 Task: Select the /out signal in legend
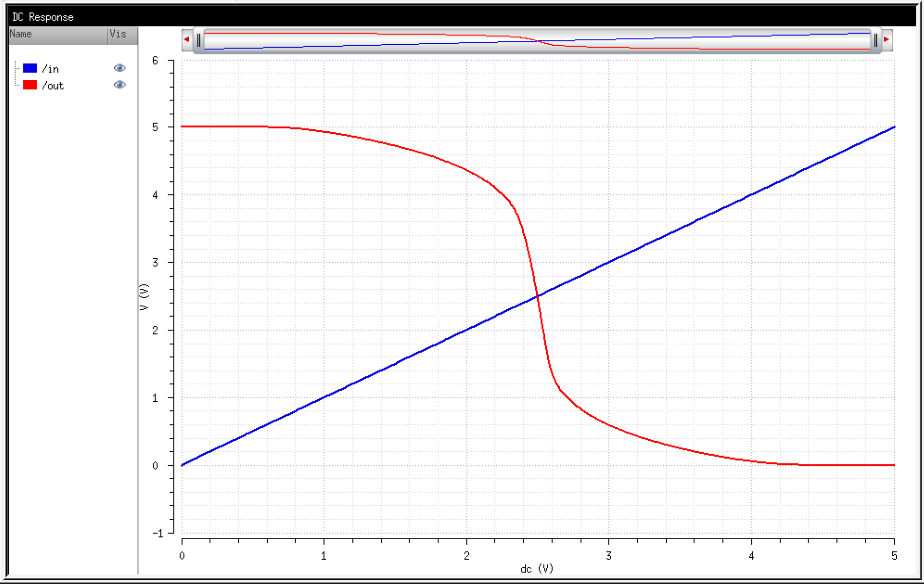(x=53, y=86)
